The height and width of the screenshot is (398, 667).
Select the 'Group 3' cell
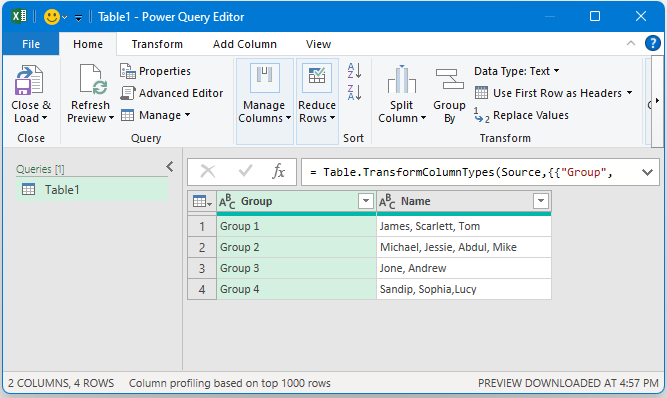[x=296, y=268]
